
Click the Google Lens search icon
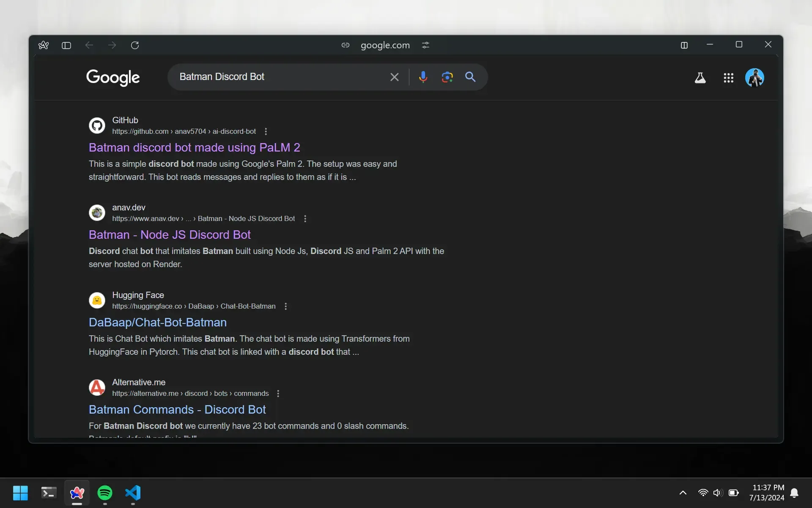447,77
